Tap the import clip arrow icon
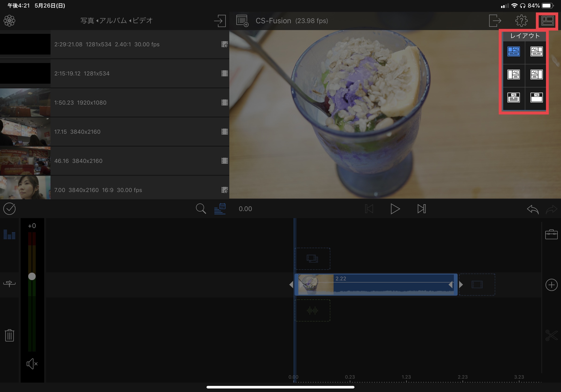This screenshot has width=561, height=392. point(220,21)
